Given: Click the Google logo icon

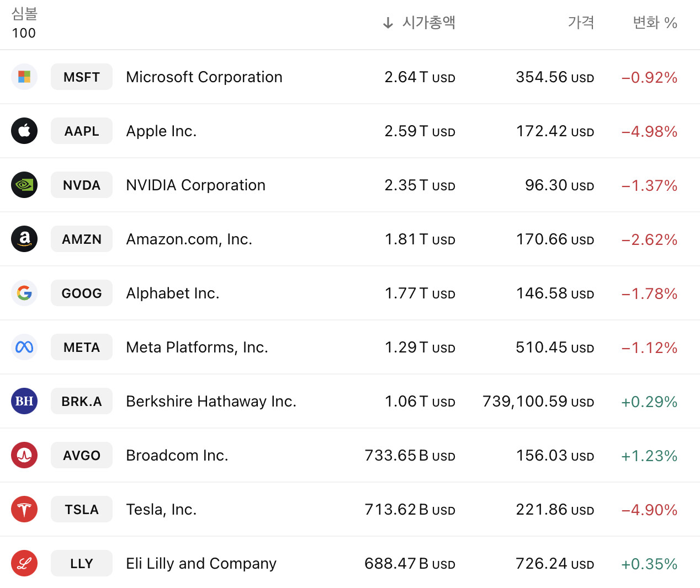Looking at the screenshot, I should (x=24, y=293).
